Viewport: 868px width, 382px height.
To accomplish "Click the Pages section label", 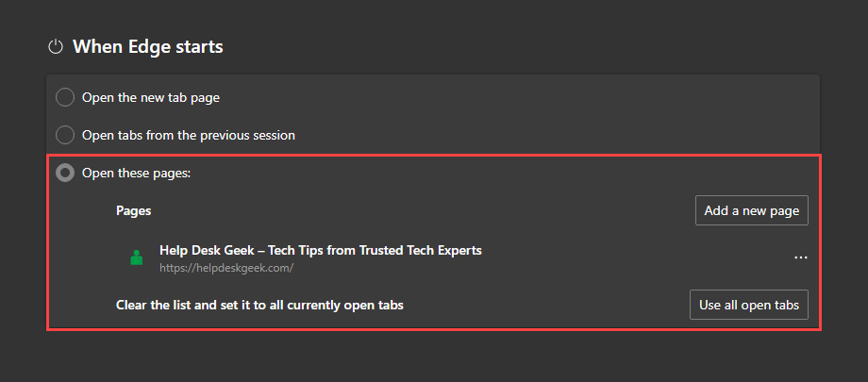I will tap(133, 211).
